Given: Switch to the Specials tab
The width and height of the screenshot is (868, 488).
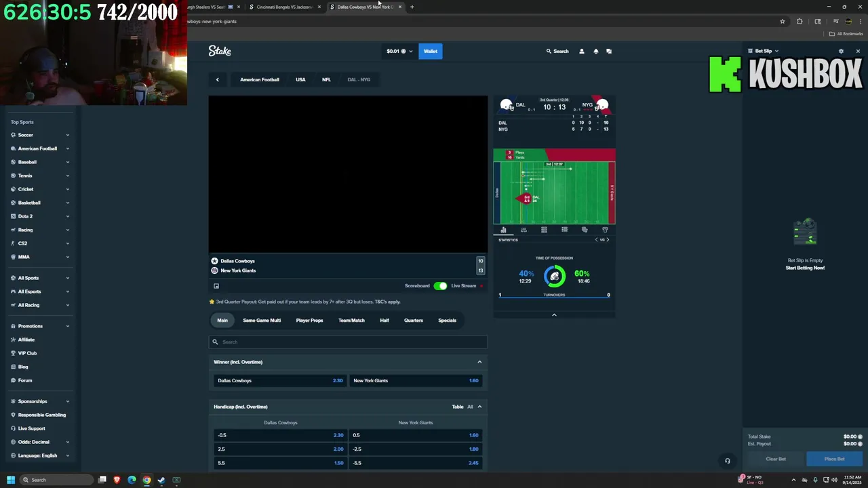Looking at the screenshot, I should [x=447, y=321].
